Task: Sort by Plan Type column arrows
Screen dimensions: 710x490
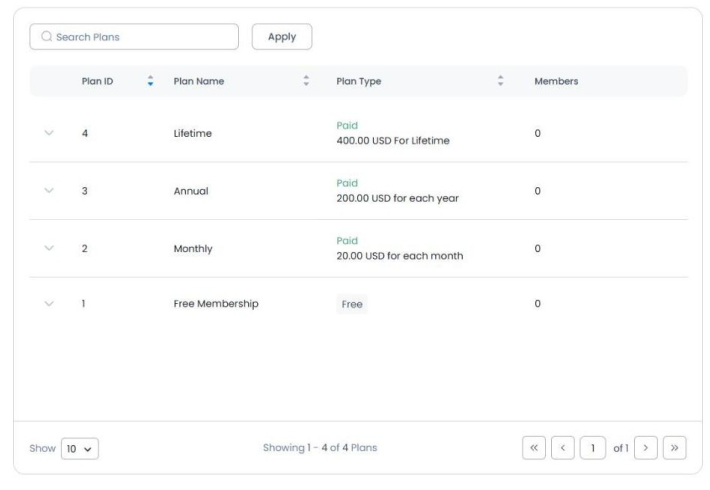Action: pos(500,81)
